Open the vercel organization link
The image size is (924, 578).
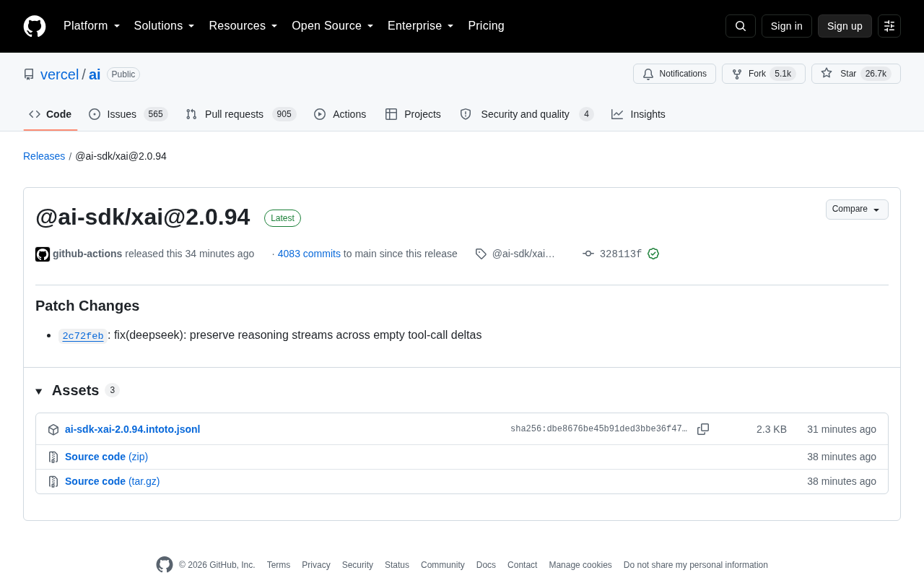click(59, 74)
